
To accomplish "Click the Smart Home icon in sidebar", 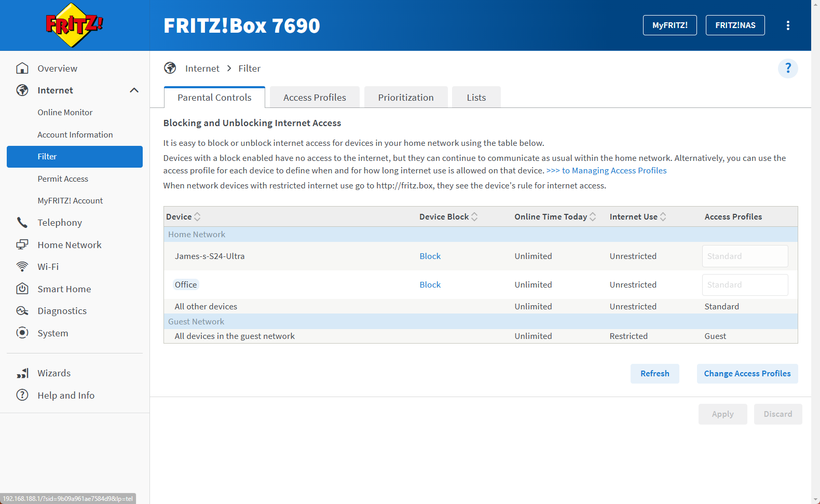I will (x=22, y=289).
